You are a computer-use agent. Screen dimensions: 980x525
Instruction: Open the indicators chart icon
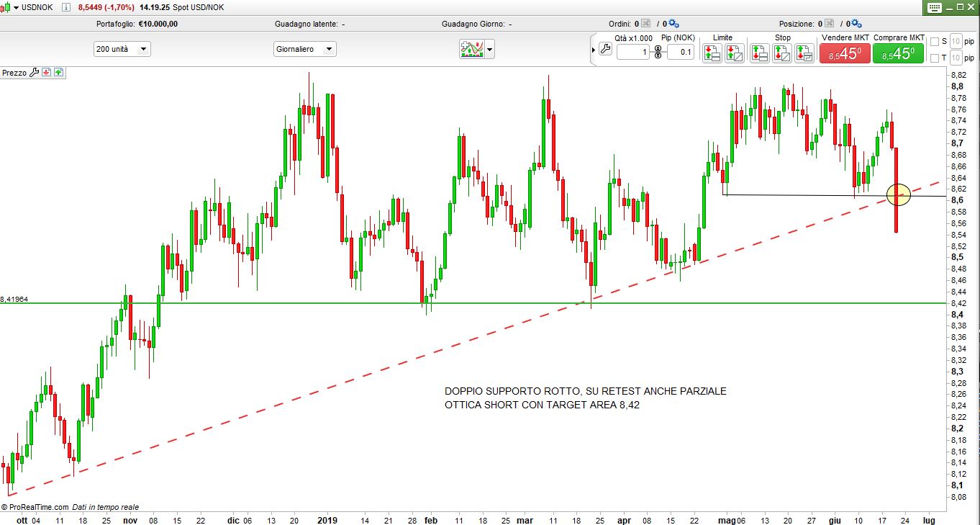(x=472, y=50)
